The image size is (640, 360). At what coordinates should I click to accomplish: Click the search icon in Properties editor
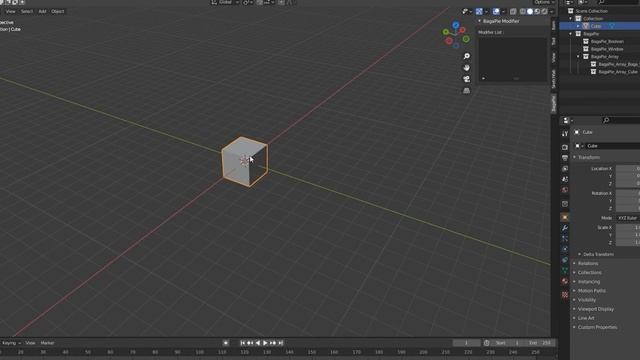coord(606,120)
